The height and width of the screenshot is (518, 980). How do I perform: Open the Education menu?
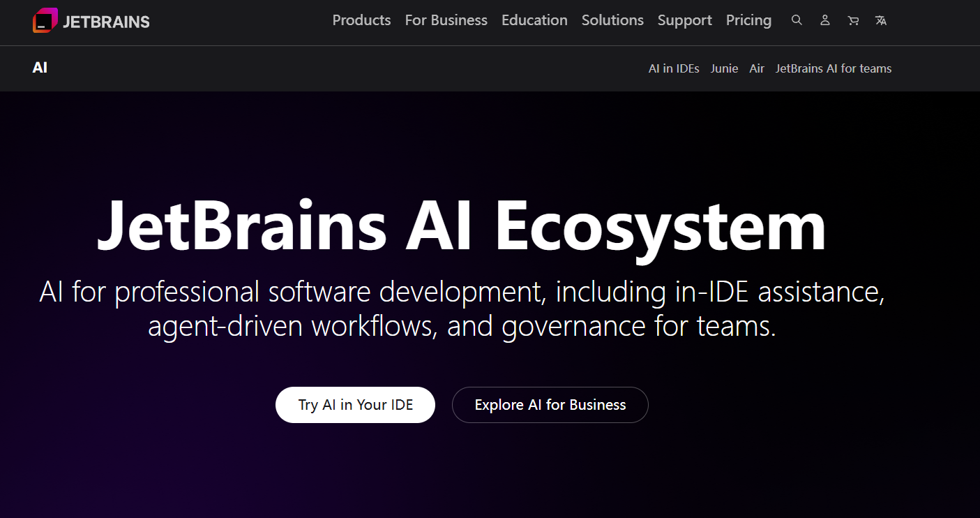534,20
